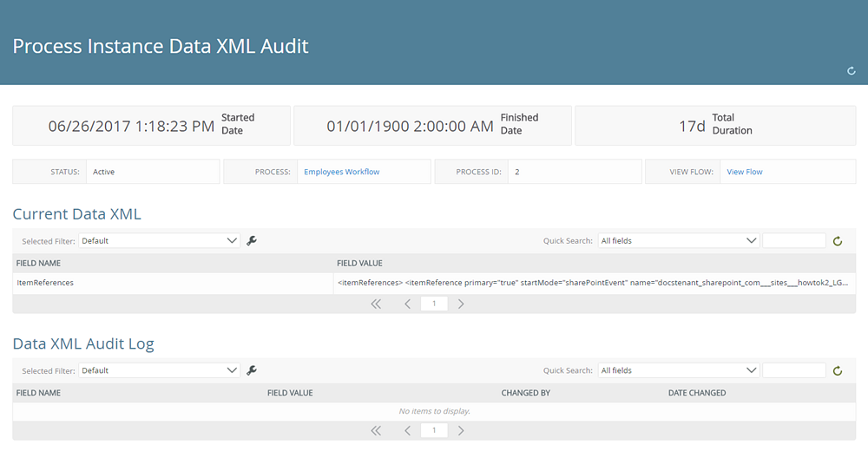Refresh the Current Data XML list
This screenshot has width=868, height=451.
tap(838, 241)
